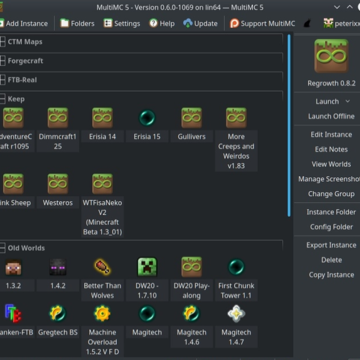The width and height of the screenshot is (360, 360).
Task: Click Launch Offline
Action: coord(331,116)
